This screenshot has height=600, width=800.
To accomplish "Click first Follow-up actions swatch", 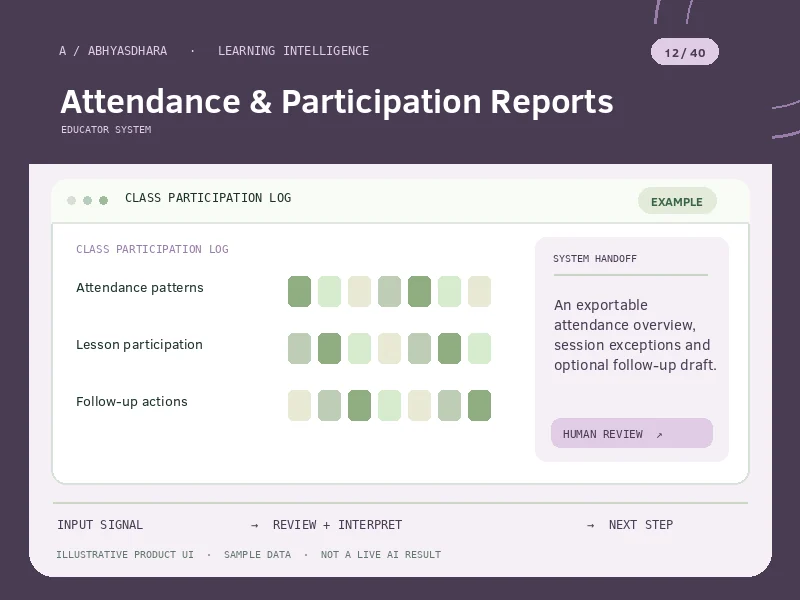I will (x=299, y=406).
